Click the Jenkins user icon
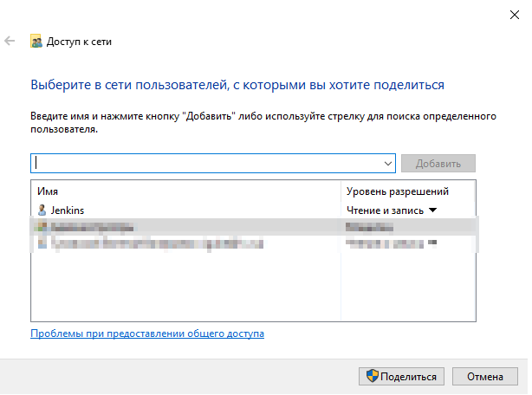This screenshot has width=532, height=395. (42, 210)
